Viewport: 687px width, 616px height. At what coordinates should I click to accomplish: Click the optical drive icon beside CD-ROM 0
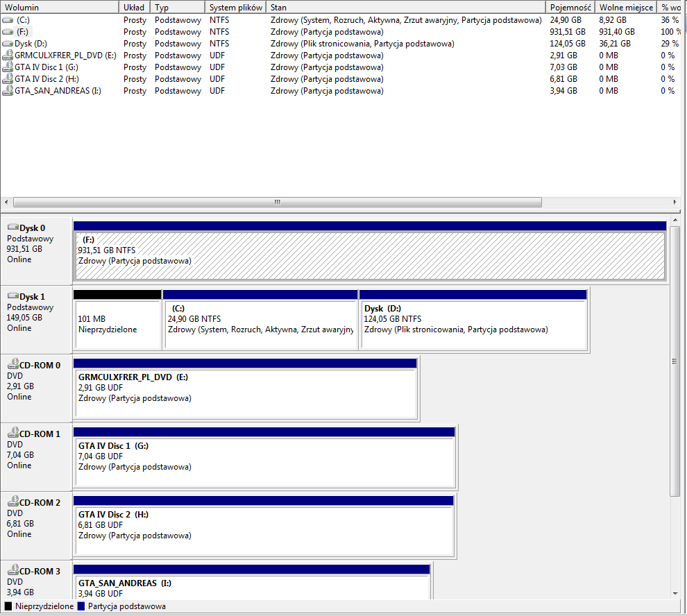(13, 363)
